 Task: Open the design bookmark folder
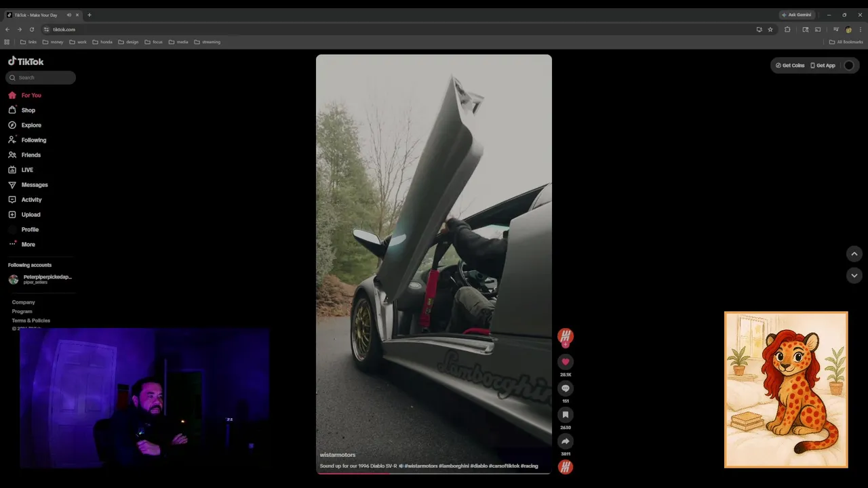(128, 42)
